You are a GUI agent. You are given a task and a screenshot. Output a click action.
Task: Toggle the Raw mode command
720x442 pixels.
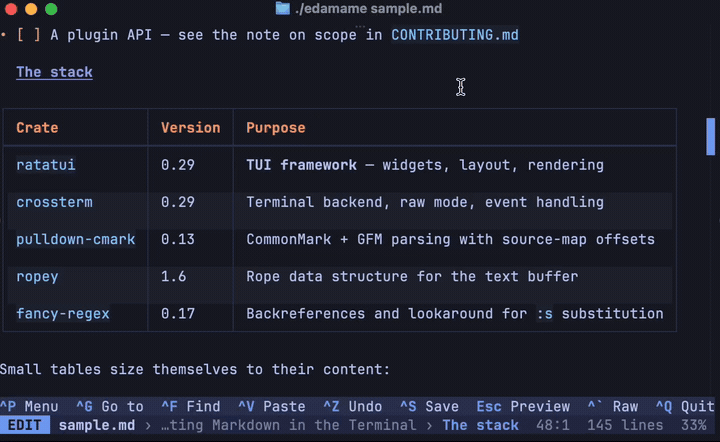tap(613, 406)
